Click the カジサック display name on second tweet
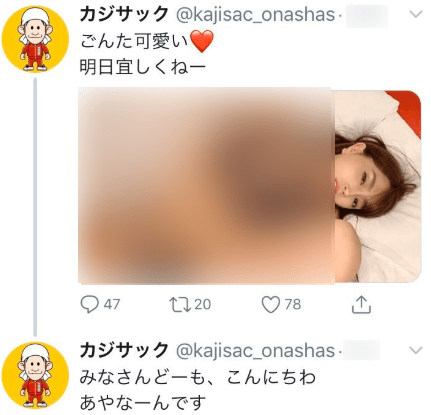Image resolution: width=431 pixels, height=415 pixels. coord(124,351)
